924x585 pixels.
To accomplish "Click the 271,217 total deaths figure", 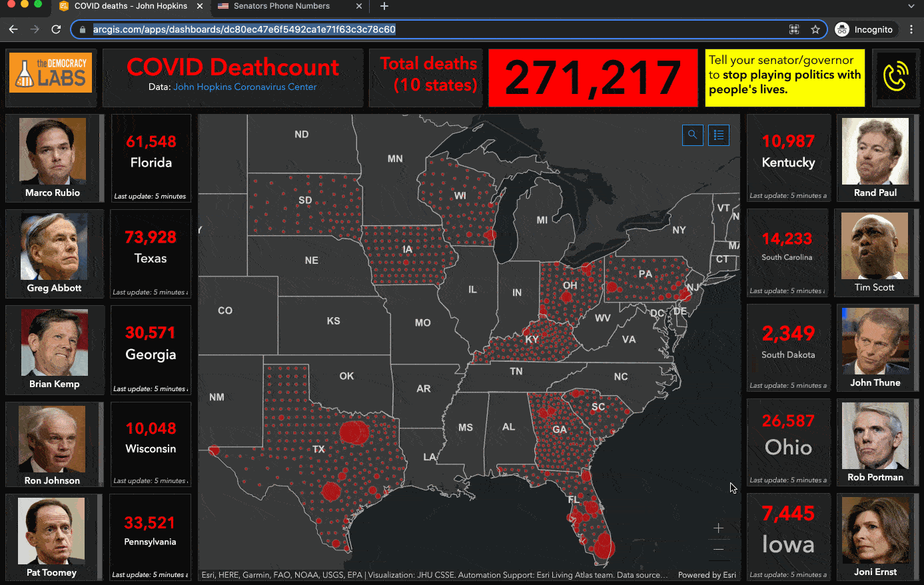I will (593, 77).
